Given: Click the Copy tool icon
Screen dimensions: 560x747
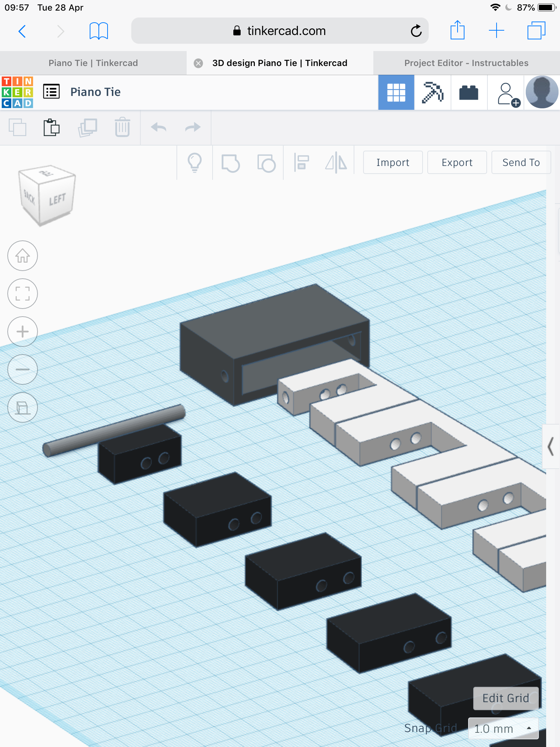Looking at the screenshot, I should point(17,127).
